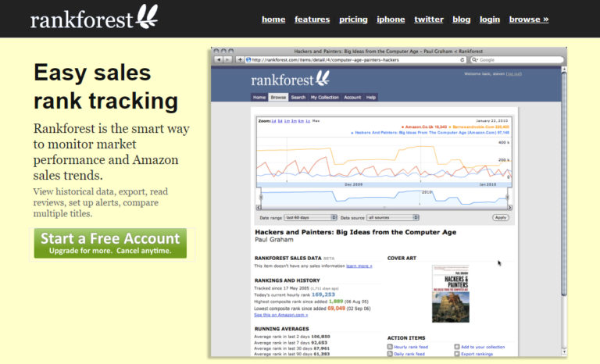
Task: Click the Barnesandnoble.Com orange chart legend entry
Action: (479, 127)
